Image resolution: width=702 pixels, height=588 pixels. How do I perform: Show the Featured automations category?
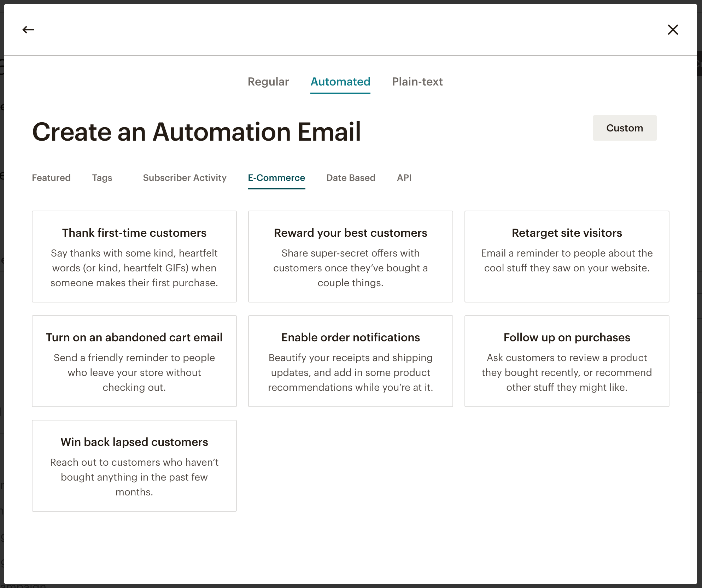coord(51,178)
